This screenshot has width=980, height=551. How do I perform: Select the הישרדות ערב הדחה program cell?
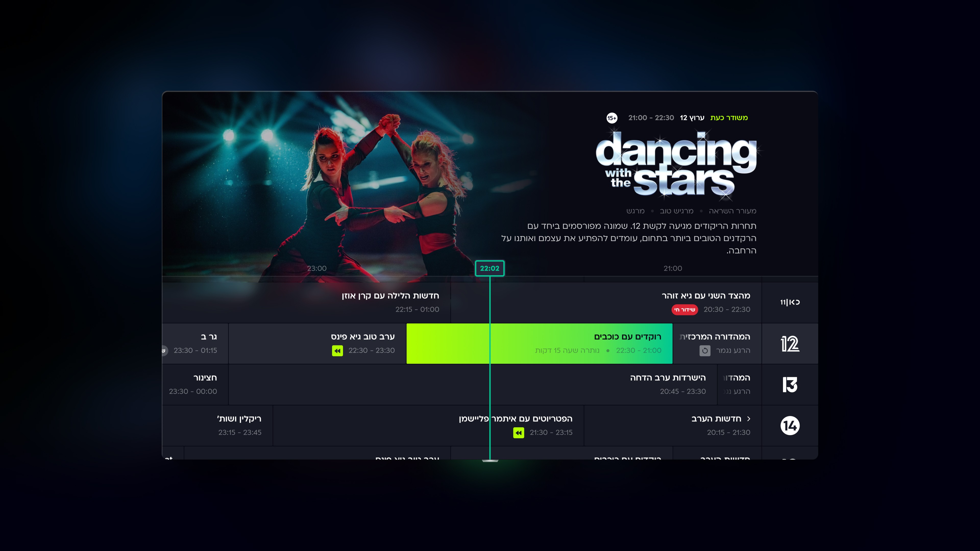click(x=473, y=385)
